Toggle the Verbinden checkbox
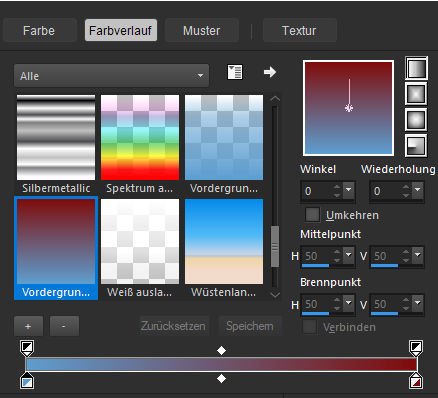The height and width of the screenshot is (398, 438). tap(310, 327)
